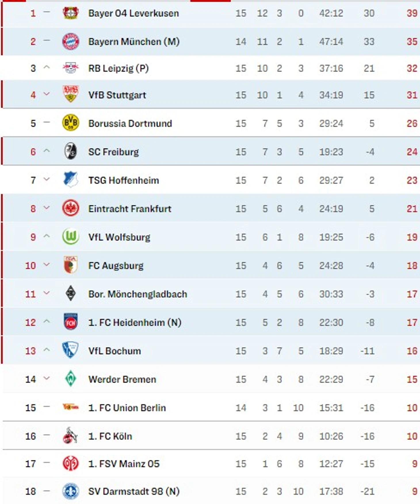Screen dimensions: 420x504
Task: Click the SV Darmstadt 98 emblem
Action: [x=70, y=491]
